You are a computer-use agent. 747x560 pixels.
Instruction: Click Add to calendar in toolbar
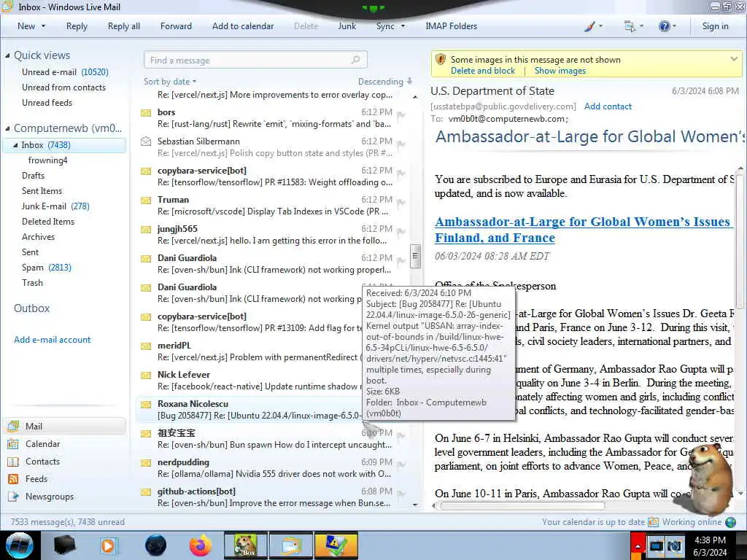pos(243,26)
